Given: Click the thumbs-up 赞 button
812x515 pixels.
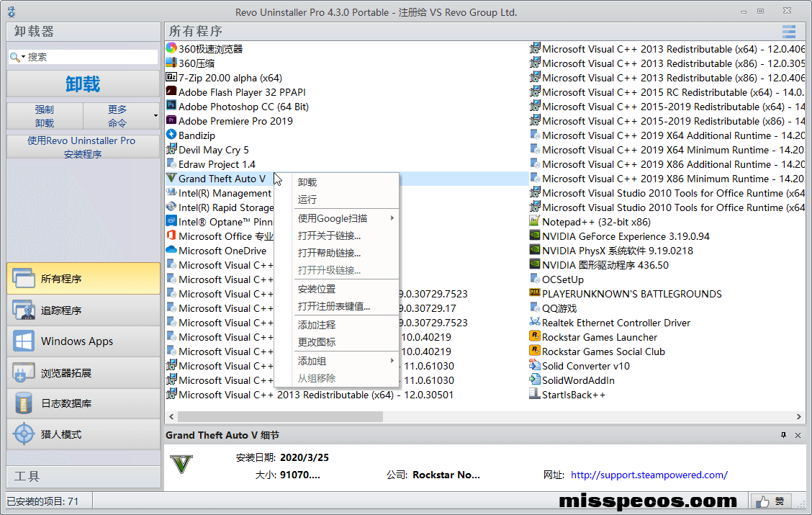Looking at the screenshot, I should pos(771,501).
